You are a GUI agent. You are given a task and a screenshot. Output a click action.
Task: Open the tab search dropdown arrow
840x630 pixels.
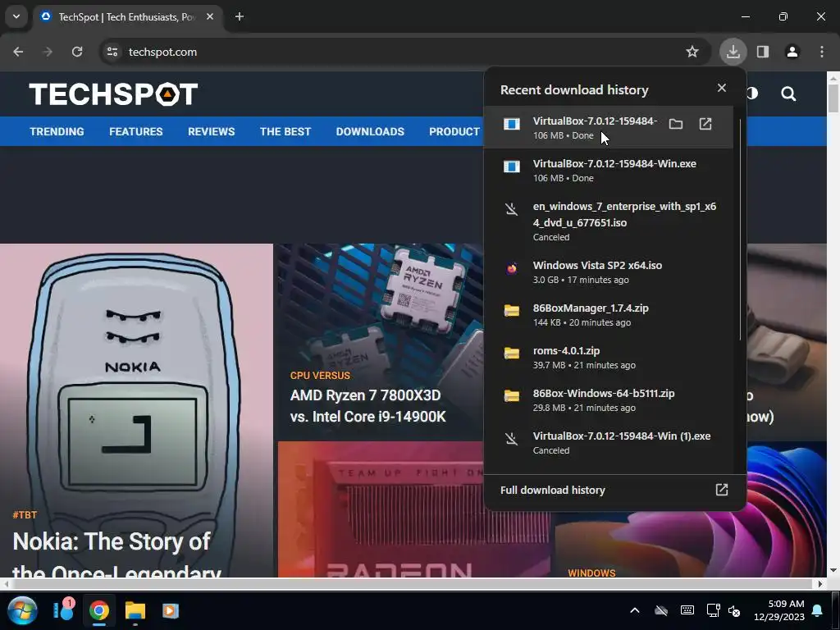coord(16,16)
